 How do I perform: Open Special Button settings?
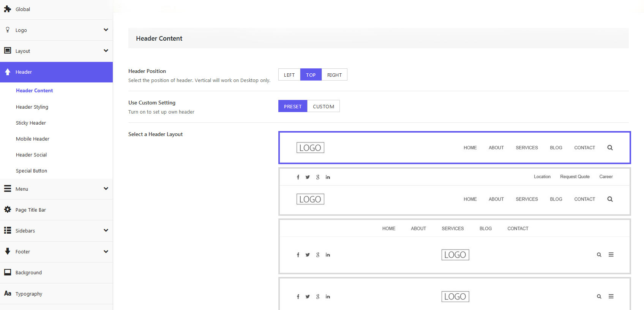32,171
